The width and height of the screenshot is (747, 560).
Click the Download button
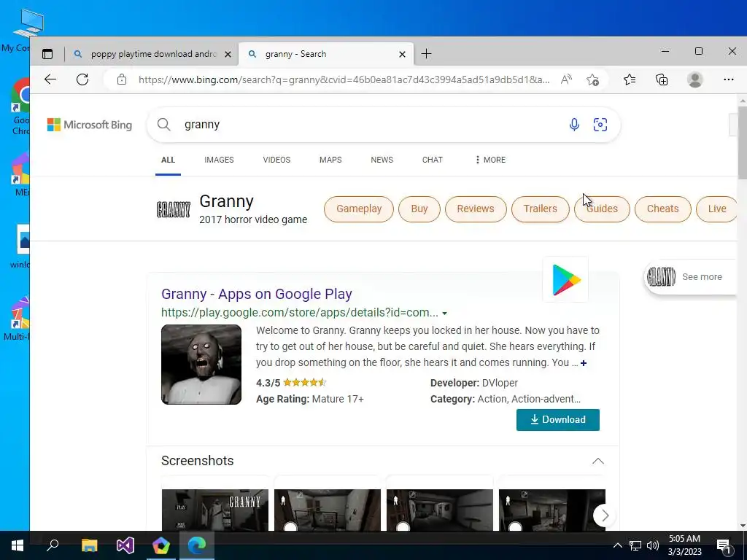[x=558, y=420]
